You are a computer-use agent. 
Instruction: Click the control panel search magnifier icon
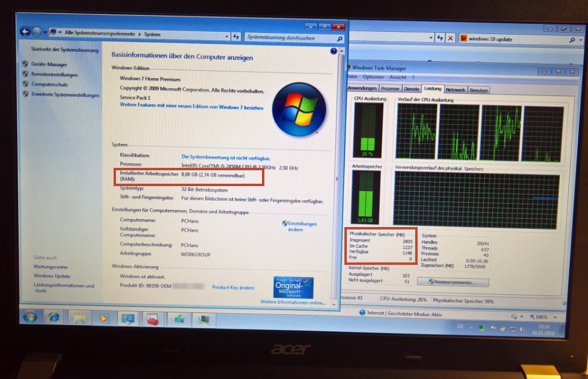click(339, 38)
